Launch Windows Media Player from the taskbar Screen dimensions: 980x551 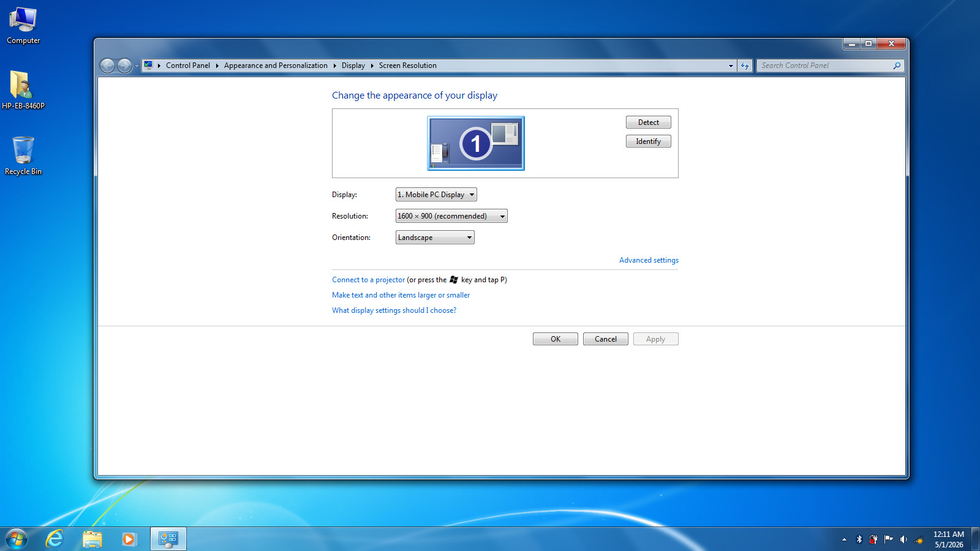[x=129, y=539]
